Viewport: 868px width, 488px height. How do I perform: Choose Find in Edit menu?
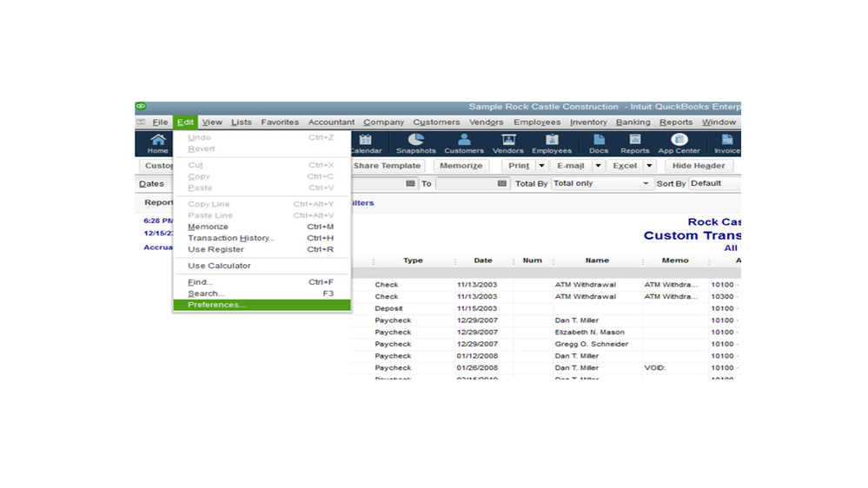(262, 282)
